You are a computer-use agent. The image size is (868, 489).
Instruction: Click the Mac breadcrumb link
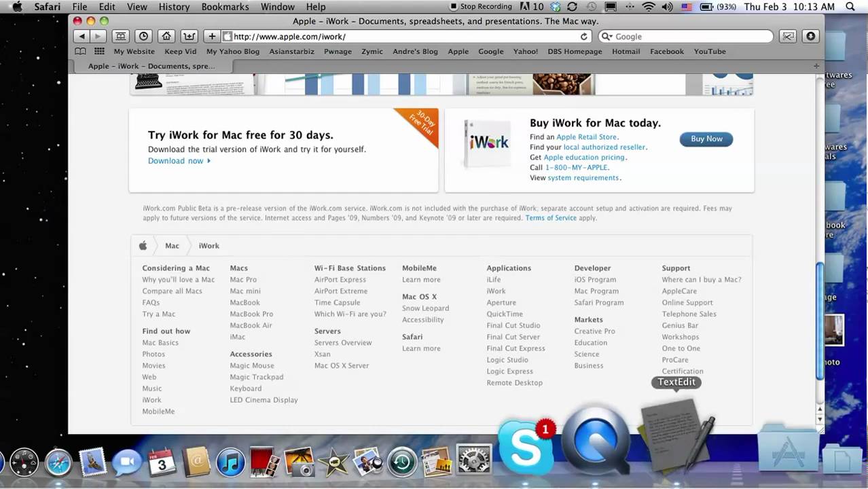tap(172, 246)
